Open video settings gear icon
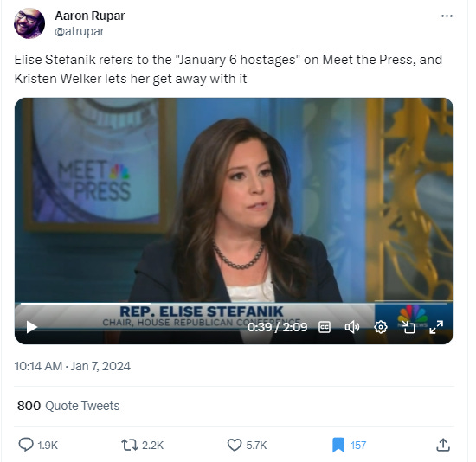Image resolution: width=476 pixels, height=462 pixels. (x=381, y=327)
